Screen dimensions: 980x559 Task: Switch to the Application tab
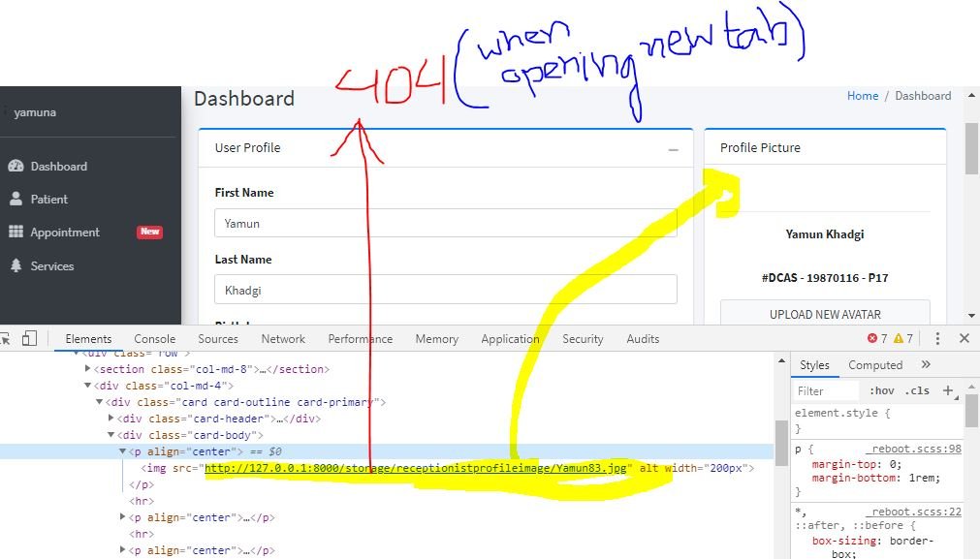[510, 338]
